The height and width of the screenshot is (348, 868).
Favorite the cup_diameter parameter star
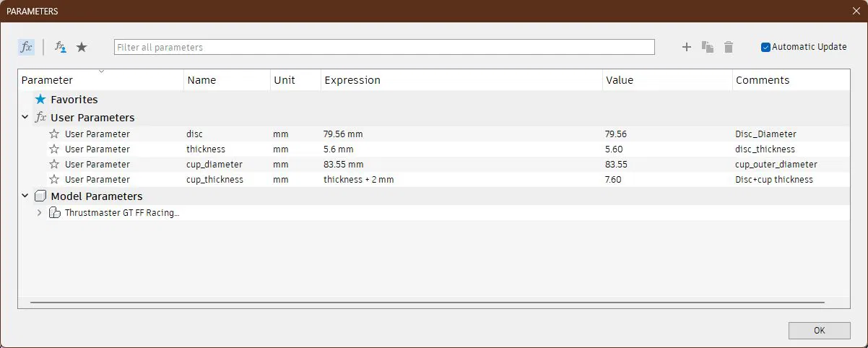[x=54, y=165]
